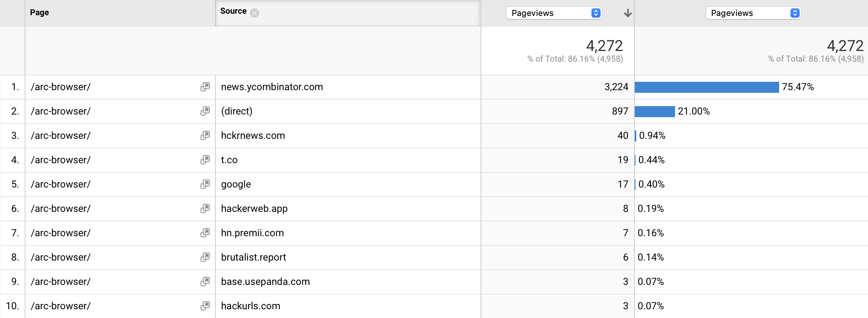
Task: Click the 0.19% percentage label
Action: (651, 208)
